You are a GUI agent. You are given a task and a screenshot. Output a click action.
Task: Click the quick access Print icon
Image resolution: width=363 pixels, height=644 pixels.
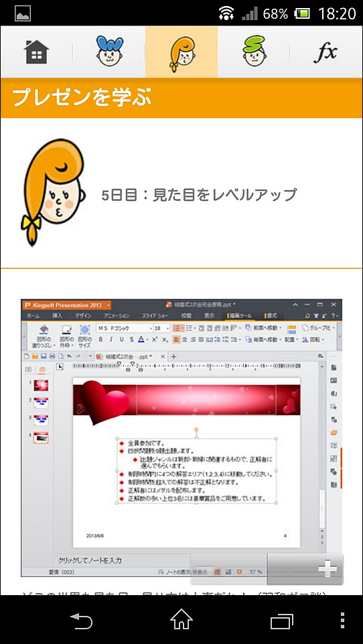pos(52,357)
